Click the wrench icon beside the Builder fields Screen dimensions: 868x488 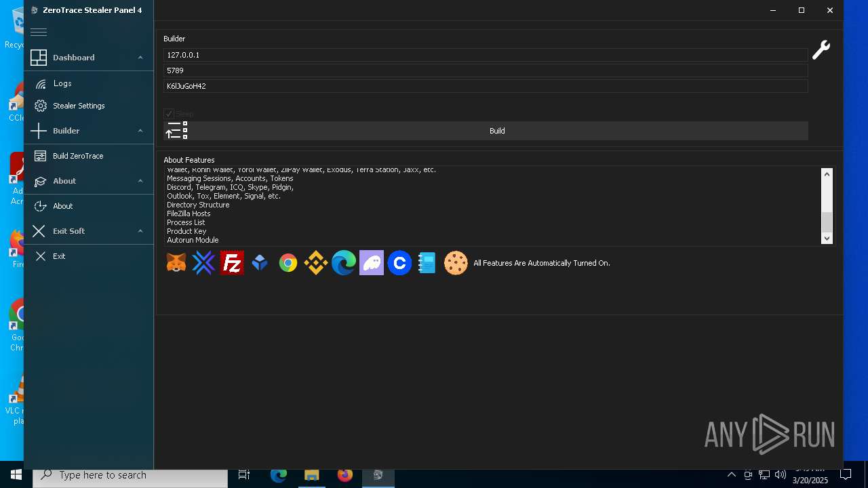pos(821,49)
